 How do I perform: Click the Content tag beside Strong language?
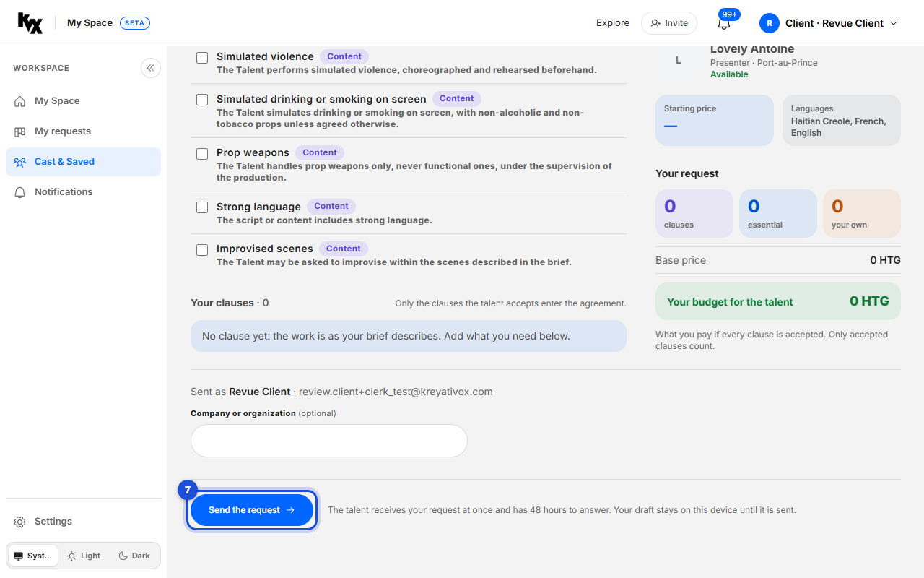[x=331, y=206]
